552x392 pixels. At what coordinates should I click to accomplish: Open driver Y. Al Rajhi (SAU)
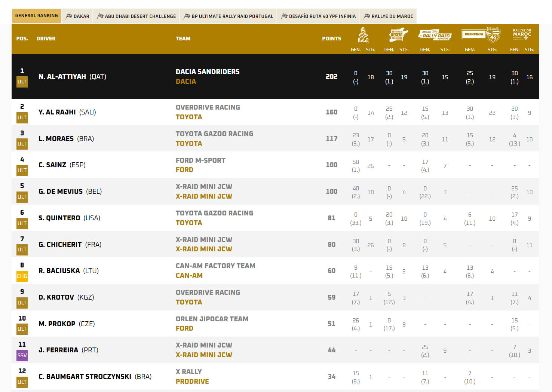(67, 112)
